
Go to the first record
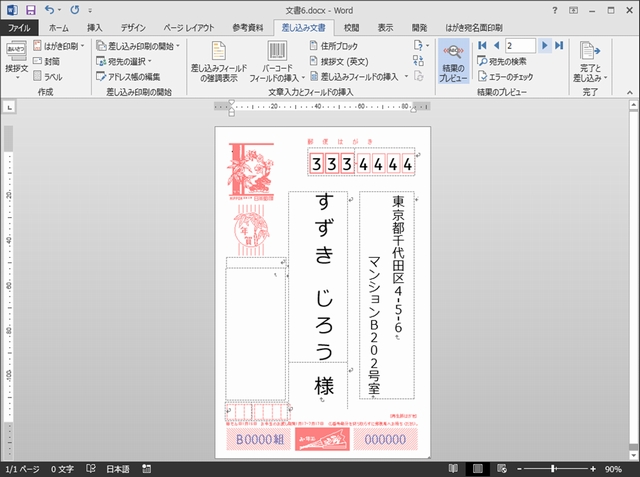coord(482,45)
